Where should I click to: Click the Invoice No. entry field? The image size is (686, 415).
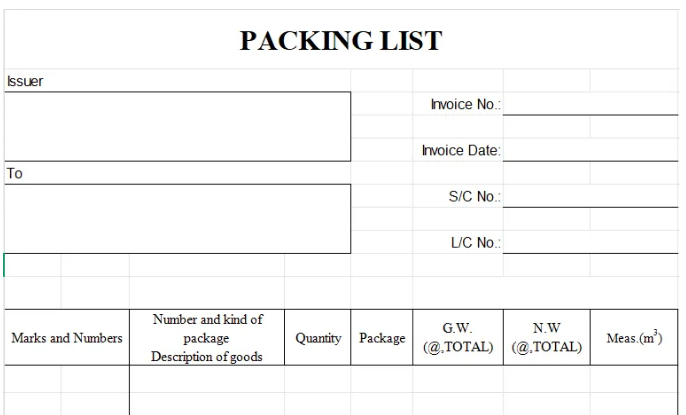click(x=590, y=104)
